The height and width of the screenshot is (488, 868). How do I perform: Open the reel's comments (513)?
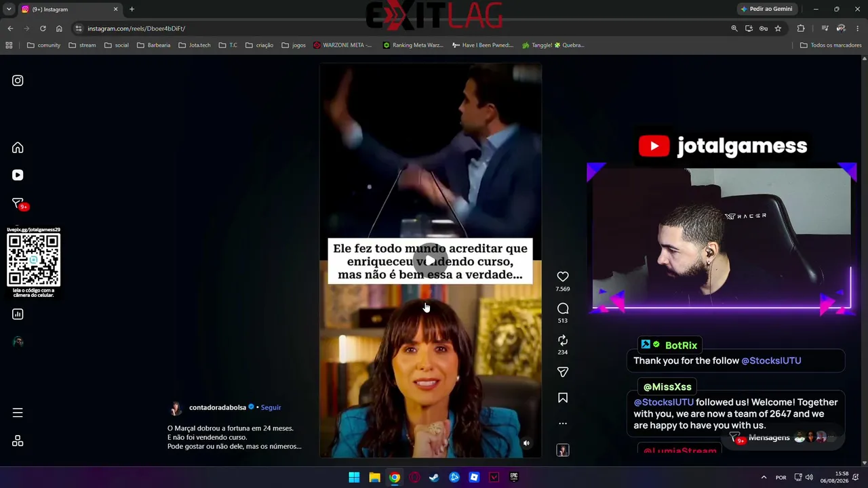563,308
